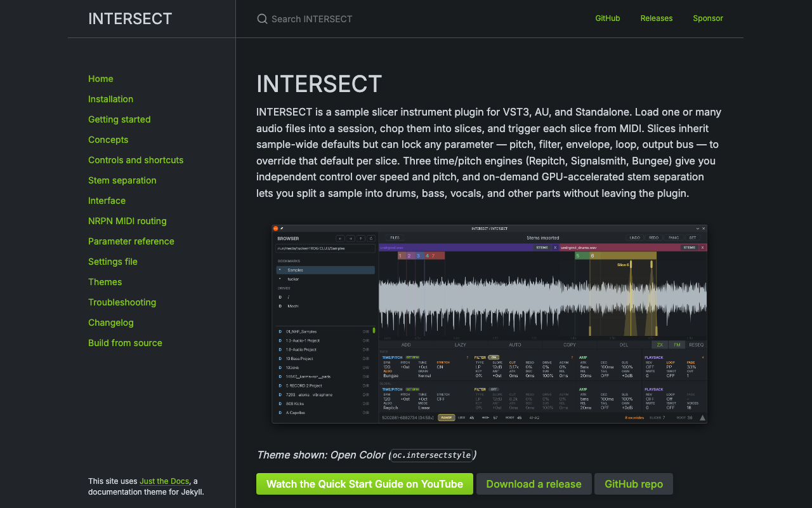
Task: Click the Download a release button
Action: click(x=534, y=484)
